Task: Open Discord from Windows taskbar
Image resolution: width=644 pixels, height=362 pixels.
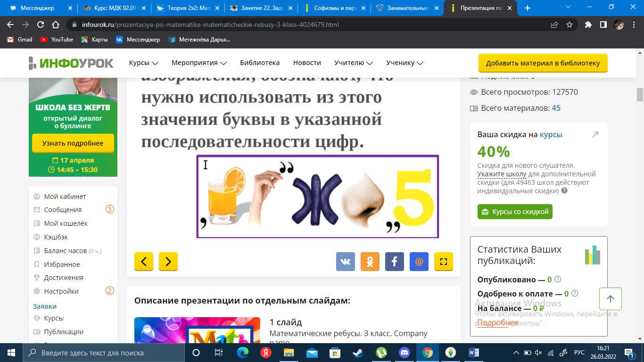Action: pyautogui.click(x=405, y=353)
